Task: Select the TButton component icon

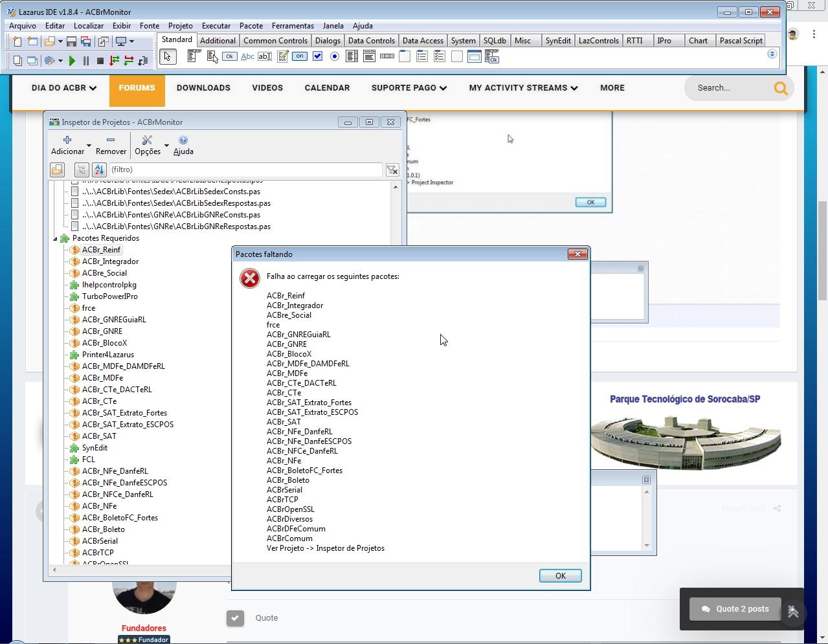Action: coord(229,57)
